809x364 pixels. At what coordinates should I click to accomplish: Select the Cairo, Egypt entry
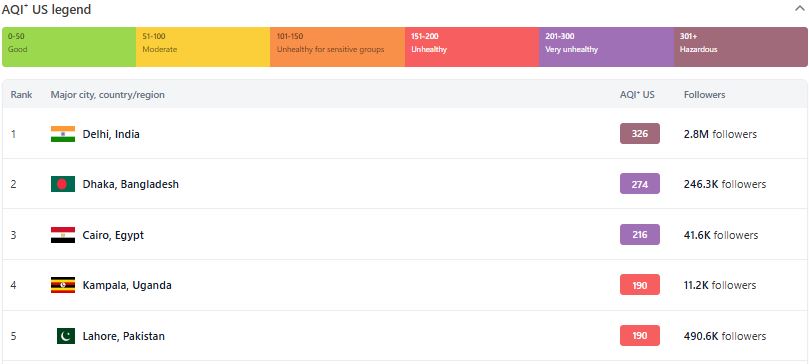point(113,235)
